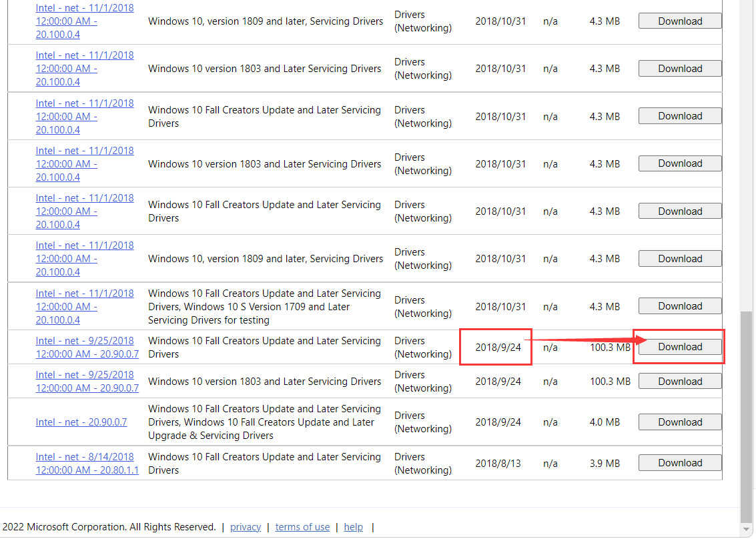Select 2018/10/31 date in Windows 10 S row
This screenshot has height=539, width=756.
500,307
